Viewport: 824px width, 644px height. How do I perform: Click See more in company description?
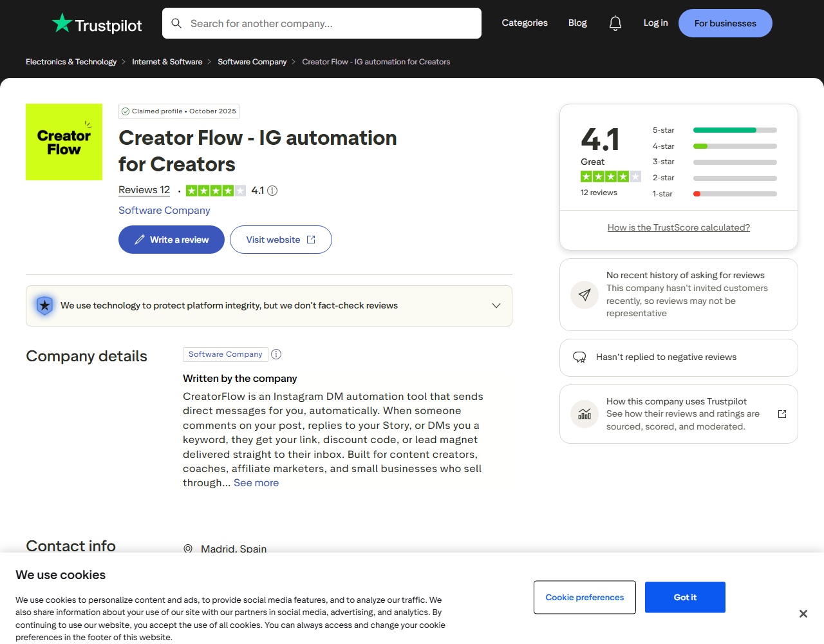point(256,483)
